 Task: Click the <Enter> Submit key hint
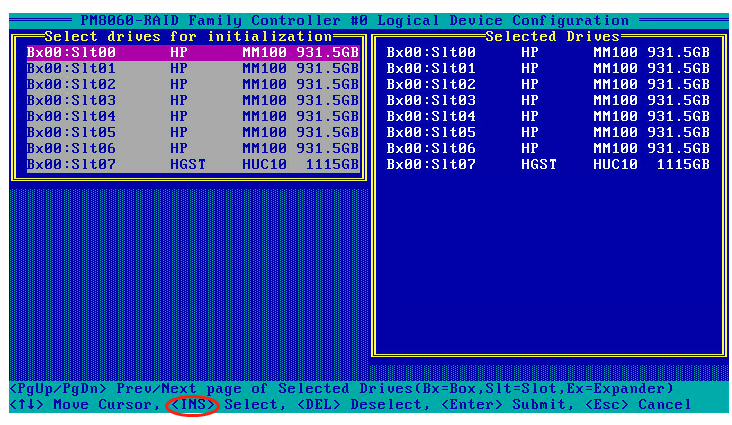pos(507,404)
